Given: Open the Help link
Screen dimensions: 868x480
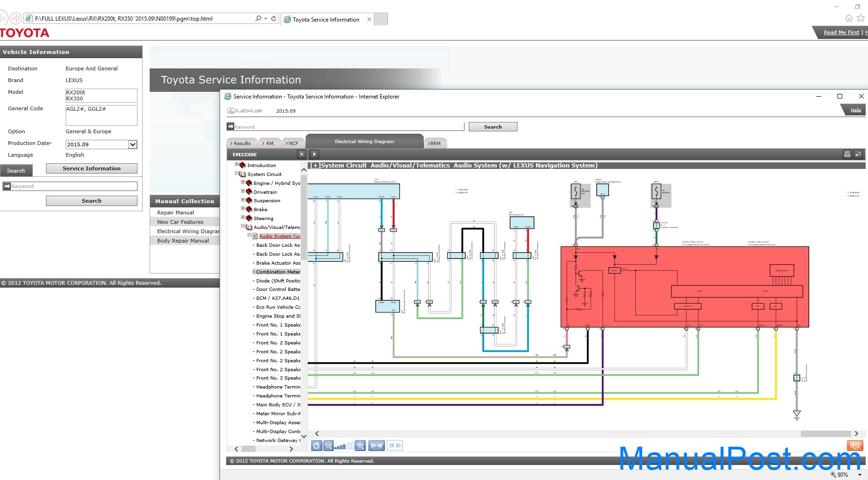Looking at the screenshot, I should click(855, 110).
